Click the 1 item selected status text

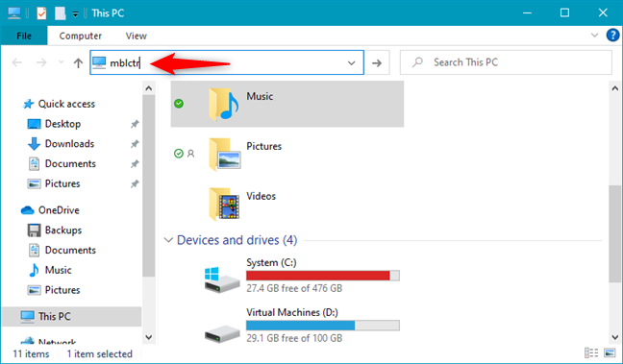tap(99, 353)
